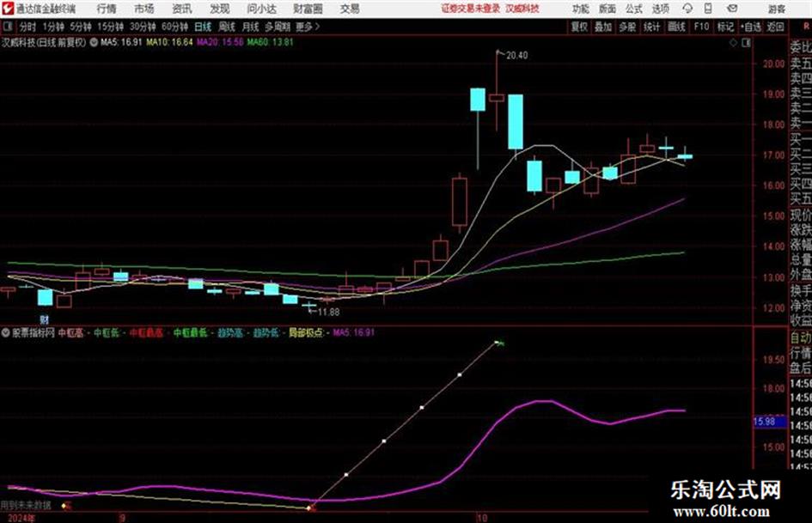Select the 多周期 tab
This screenshot has width=812, height=523.
coord(278,27)
